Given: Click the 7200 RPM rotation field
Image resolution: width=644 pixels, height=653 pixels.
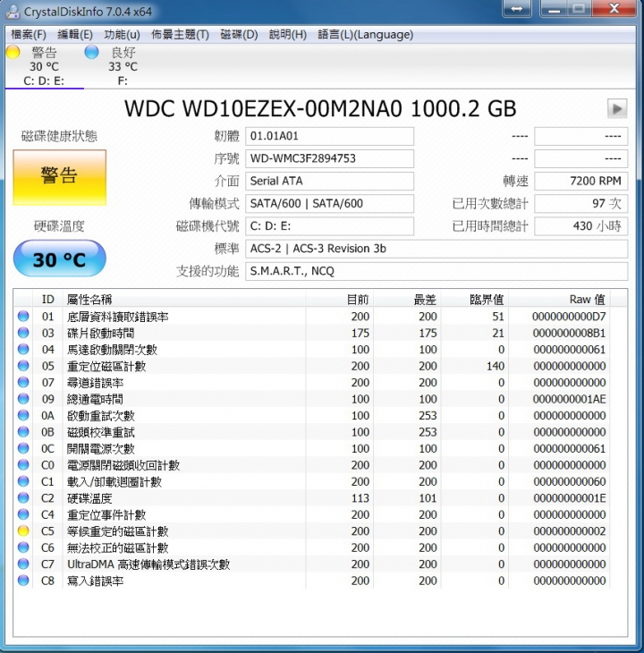Looking at the screenshot, I should (x=580, y=182).
